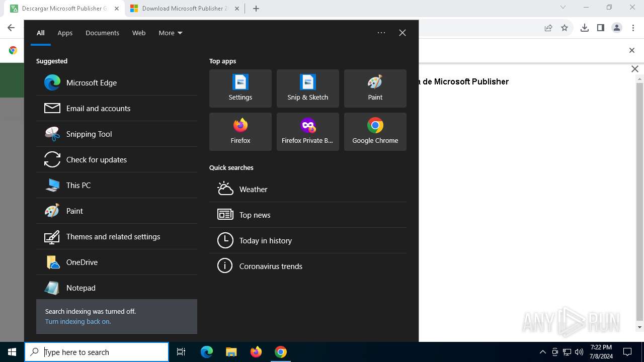Open the taskbar clock and date
Screen dimensions: 644x362
pyautogui.click(x=601, y=352)
